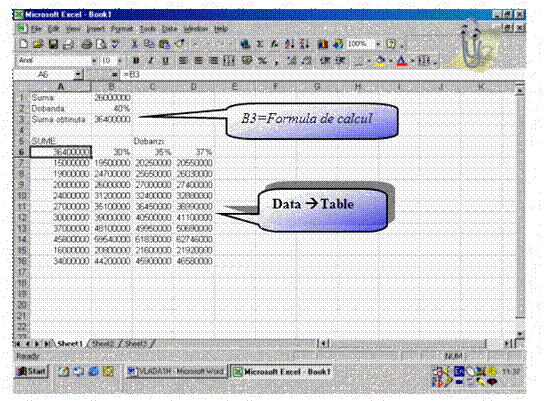The height and width of the screenshot is (401, 544).
Task: Click the Print icon in toolbar
Action: [86, 44]
